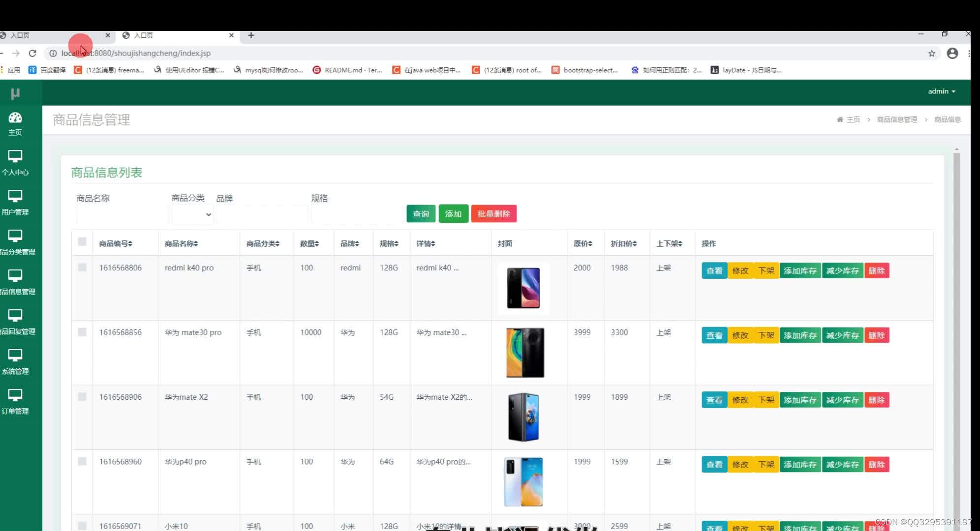The height and width of the screenshot is (531, 980).
Task: Open 用户管理 monitor icon in sidebar
Action: 15,196
